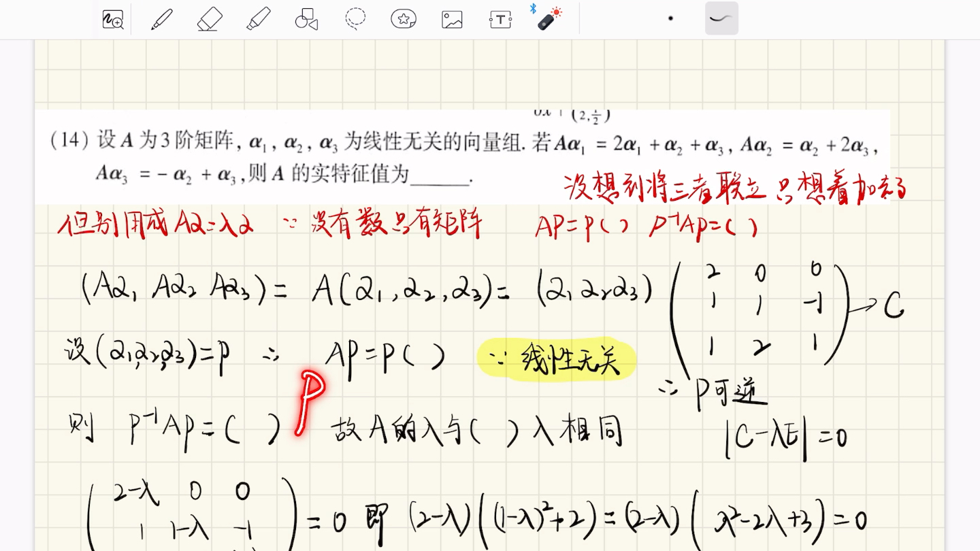Click the printed phrase '则 A 的实特征值为'

(329, 175)
